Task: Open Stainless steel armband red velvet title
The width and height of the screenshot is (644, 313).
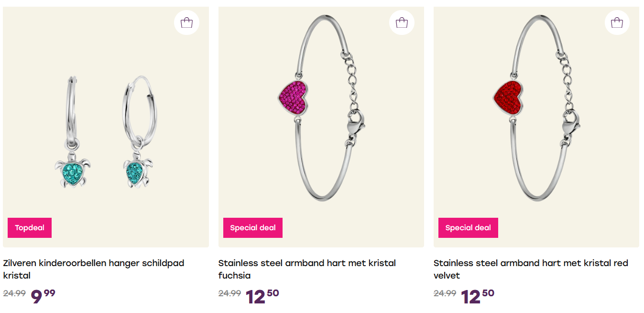Action: (531, 269)
